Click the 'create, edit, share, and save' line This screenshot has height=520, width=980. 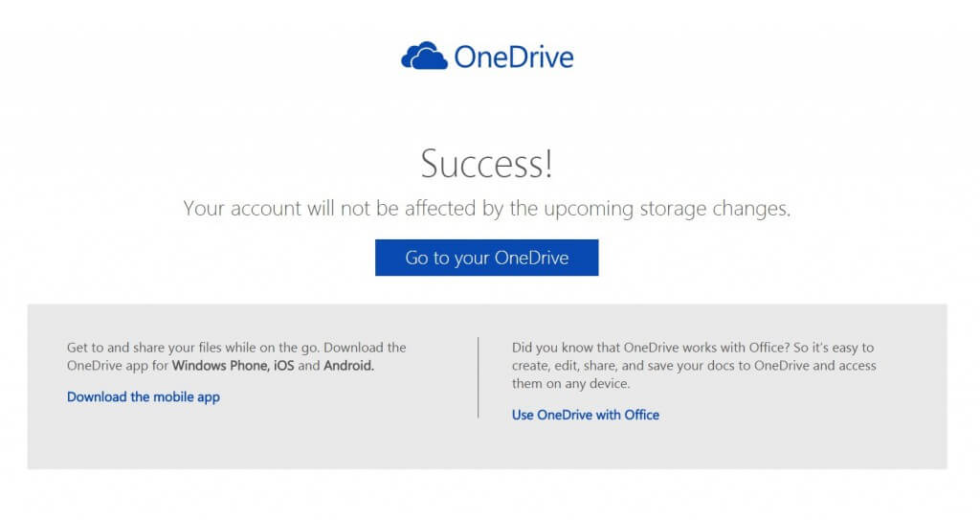(694, 366)
